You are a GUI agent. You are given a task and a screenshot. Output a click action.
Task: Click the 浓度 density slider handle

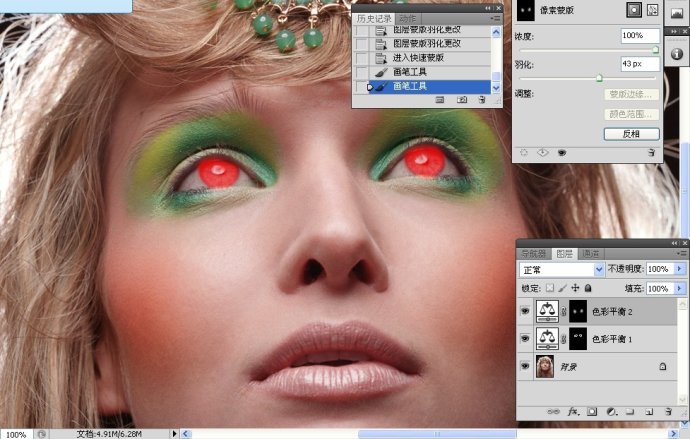pyautogui.click(x=655, y=50)
